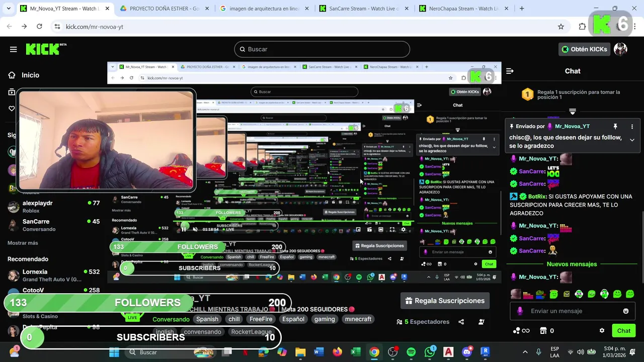
Task: Open Windows Start menu
Action: tap(114, 352)
